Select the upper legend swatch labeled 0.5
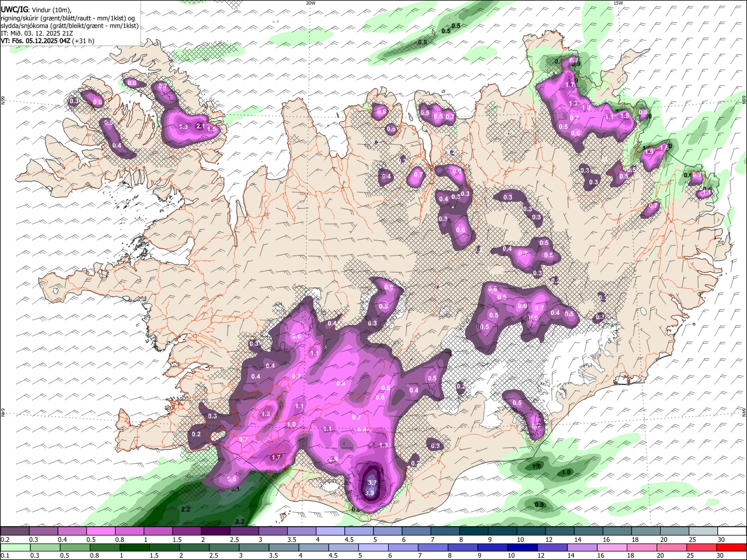Image resolution: width=747 pixels, height=560 pixels. tap(100, 531)
